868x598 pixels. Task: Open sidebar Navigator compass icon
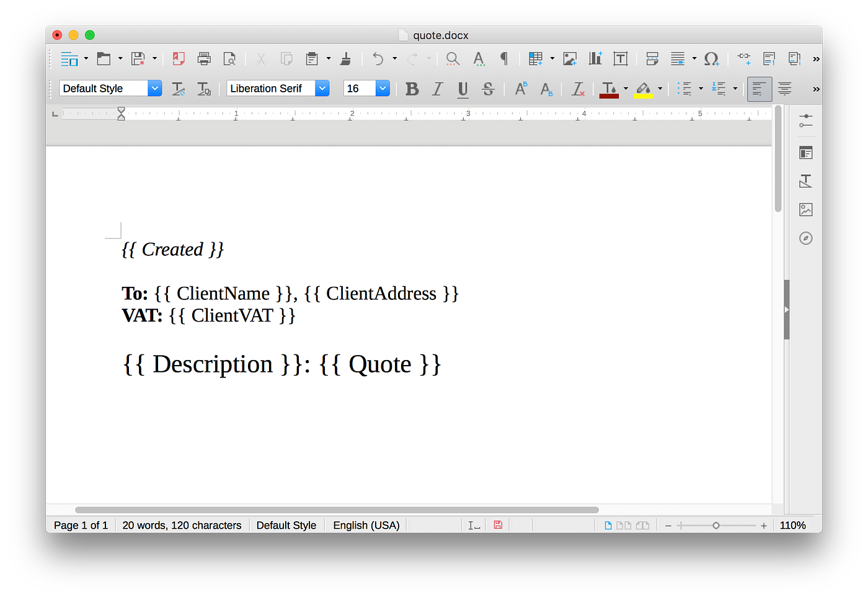[805, 238]
